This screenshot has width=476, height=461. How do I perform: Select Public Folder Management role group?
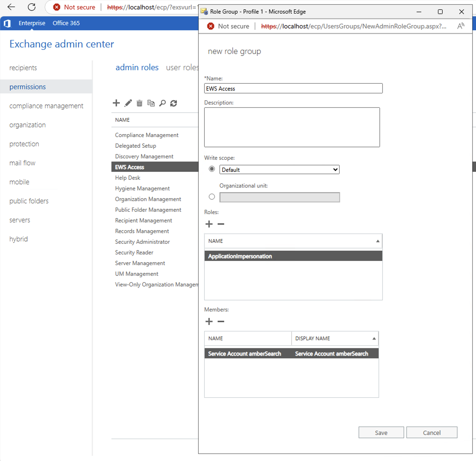(148, 210)
